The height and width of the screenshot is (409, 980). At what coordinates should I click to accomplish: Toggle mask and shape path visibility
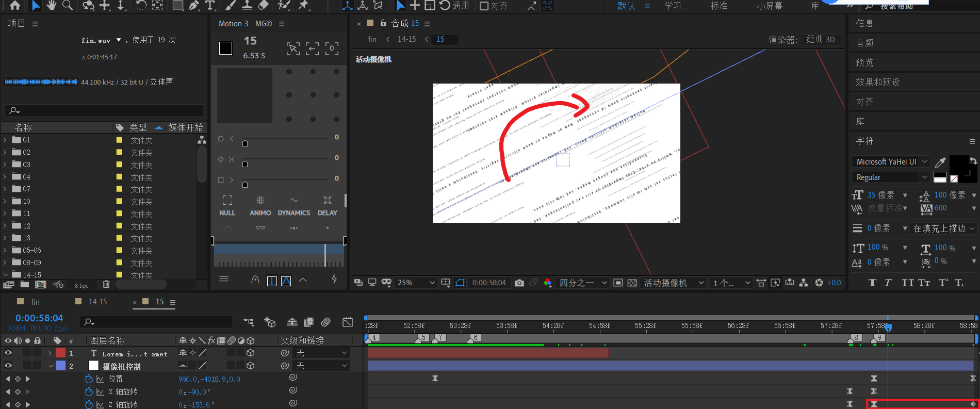(x=460, y=283)
